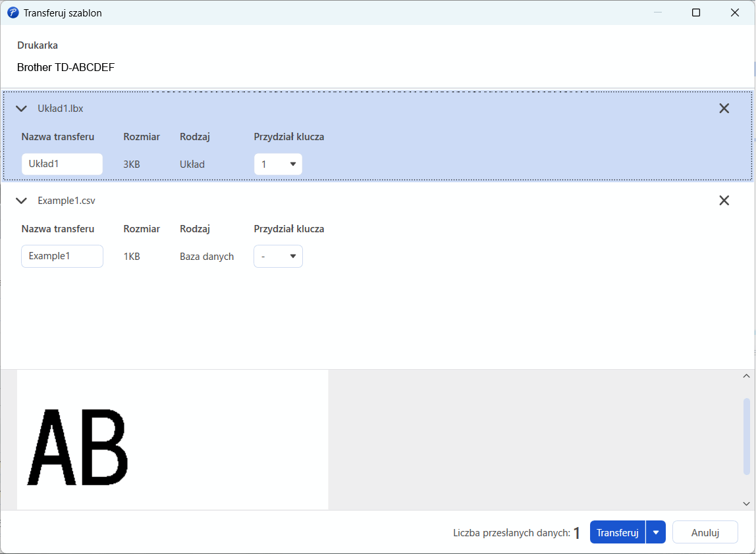The width and height of the screenshot is (756, 554).
Task: Click the preview scroll up arrow
Action: (746, 376)
